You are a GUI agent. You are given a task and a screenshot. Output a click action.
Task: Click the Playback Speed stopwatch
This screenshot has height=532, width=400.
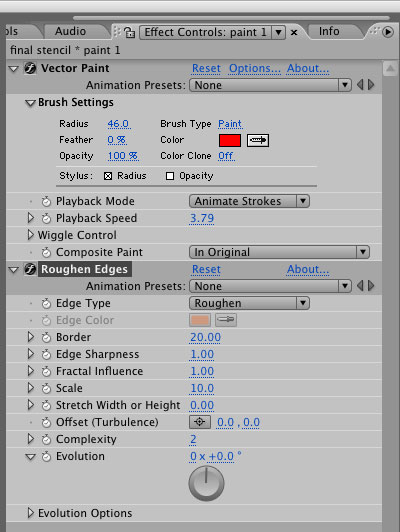pos(46,218)
